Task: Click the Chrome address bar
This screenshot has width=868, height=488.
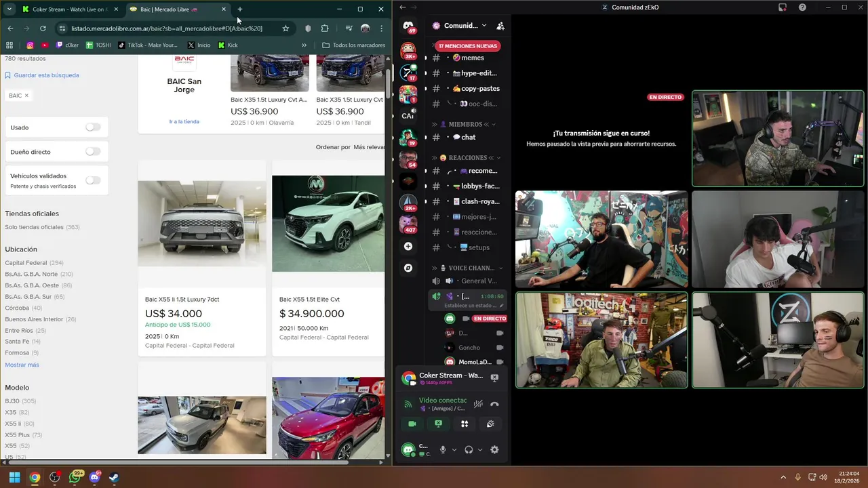Action: (x=166, y=28)
